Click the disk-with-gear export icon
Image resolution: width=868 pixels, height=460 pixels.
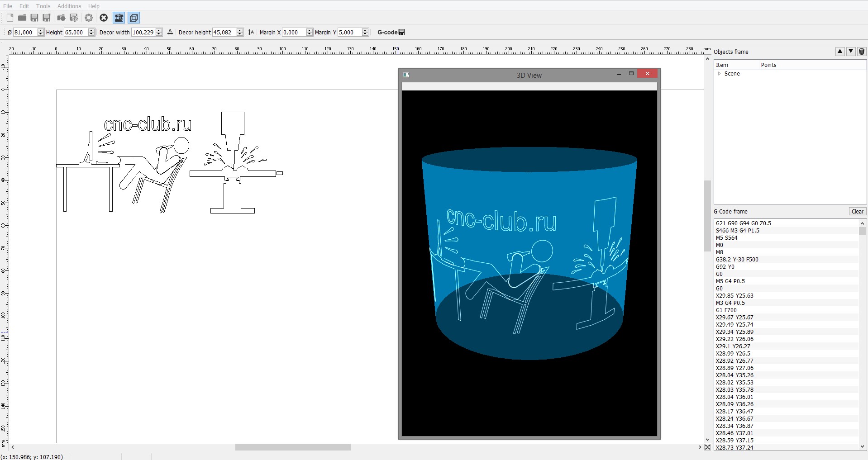pos(74,18)
